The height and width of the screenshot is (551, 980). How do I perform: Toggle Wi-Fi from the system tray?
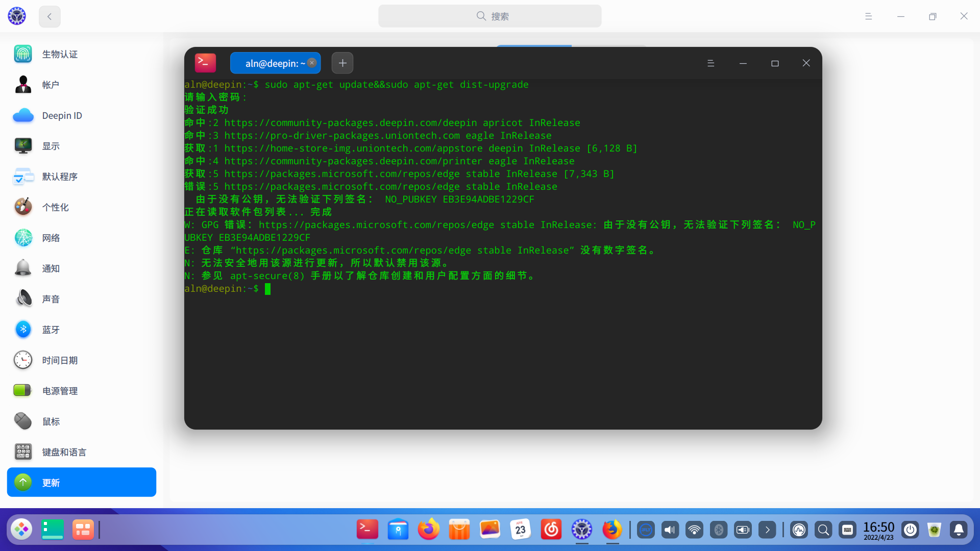coord(694,530)
